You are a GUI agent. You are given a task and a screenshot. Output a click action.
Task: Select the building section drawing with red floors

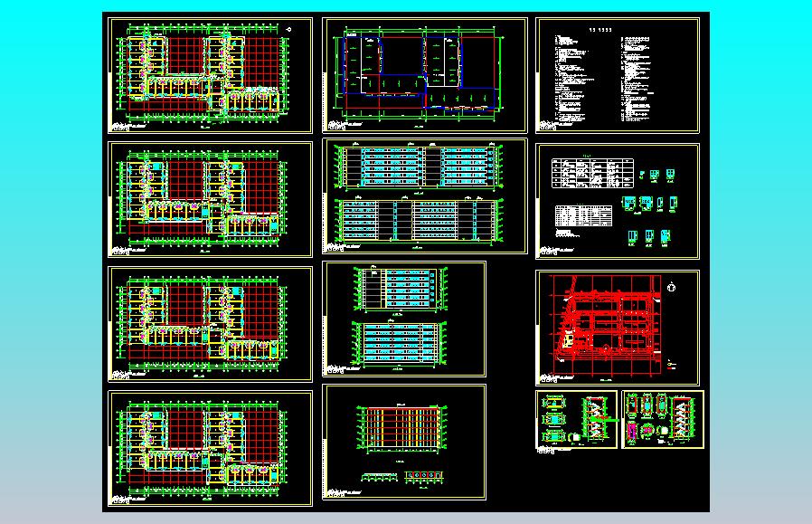tap(401, 427)
